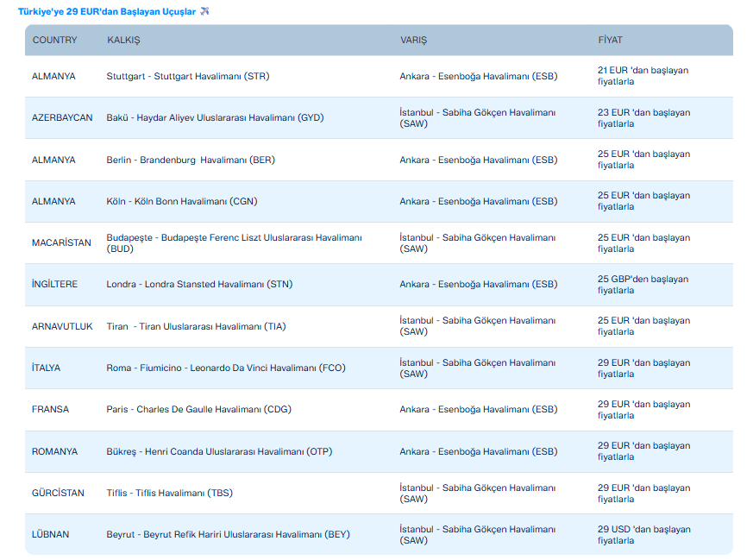Viewport: 753px width, 560px height.
Task: Click the price in the MACARİSTAN row
Action: tap(644, 243)
